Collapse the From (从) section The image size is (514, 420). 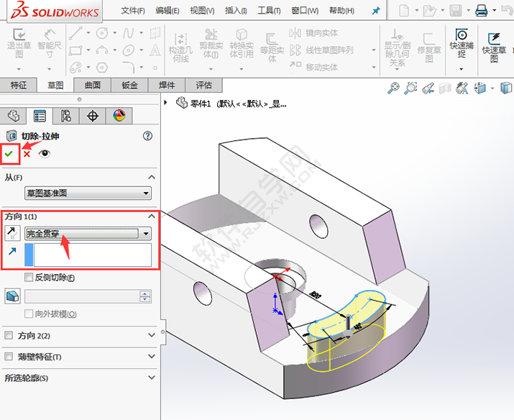coord(152,177)
